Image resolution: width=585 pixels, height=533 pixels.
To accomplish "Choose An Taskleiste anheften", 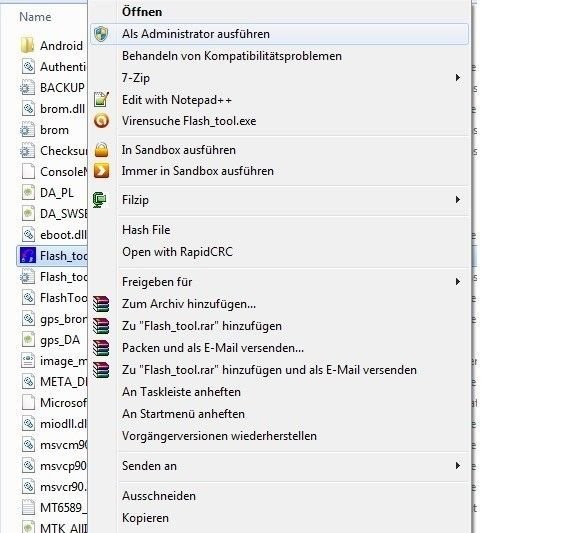I will pyautogui.click(x=181, y=392).
